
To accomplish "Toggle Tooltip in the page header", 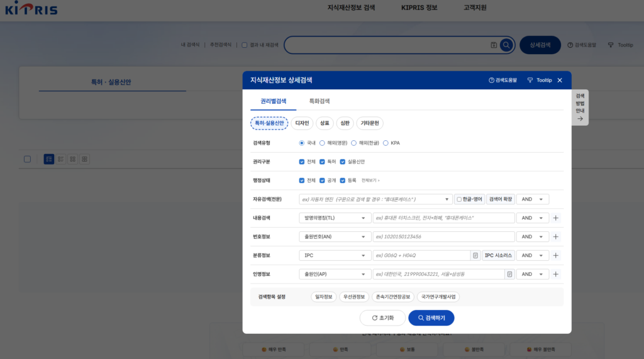I will point(621,45).
